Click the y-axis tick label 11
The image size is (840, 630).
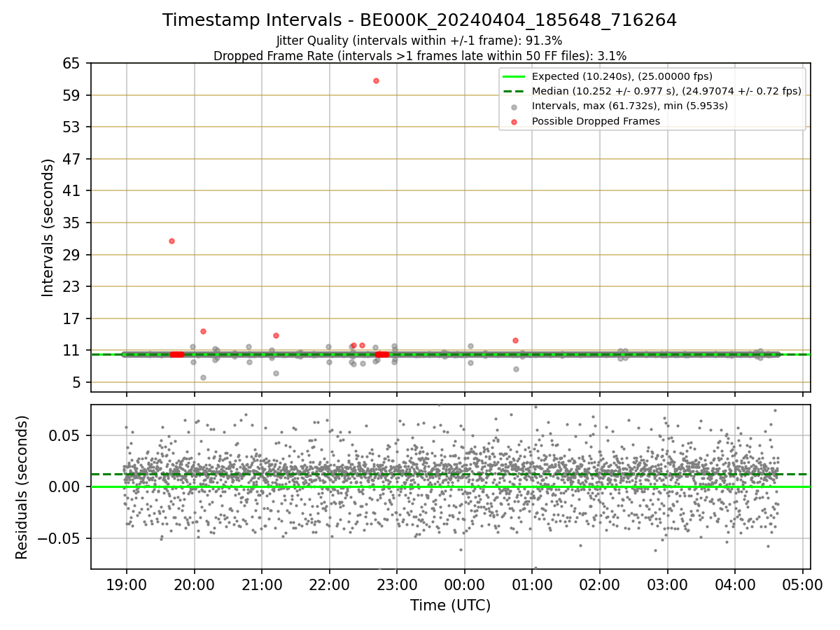[x=72, y=351]
